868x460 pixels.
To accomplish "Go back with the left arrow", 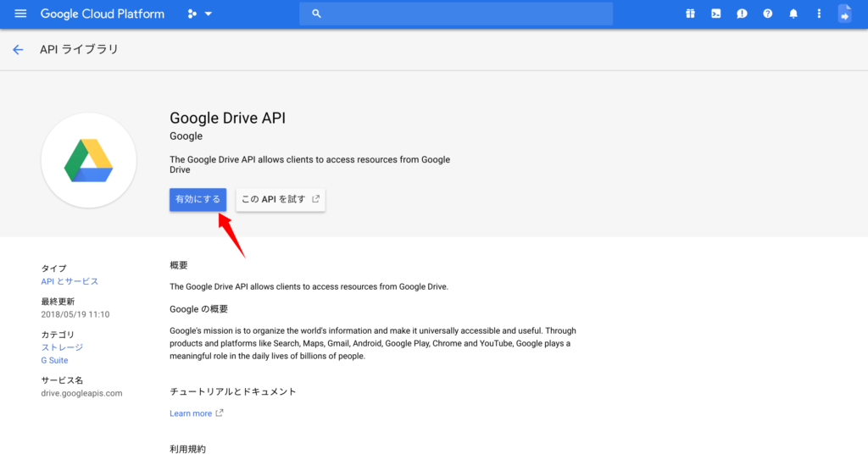I will click(x=19, y=50).
